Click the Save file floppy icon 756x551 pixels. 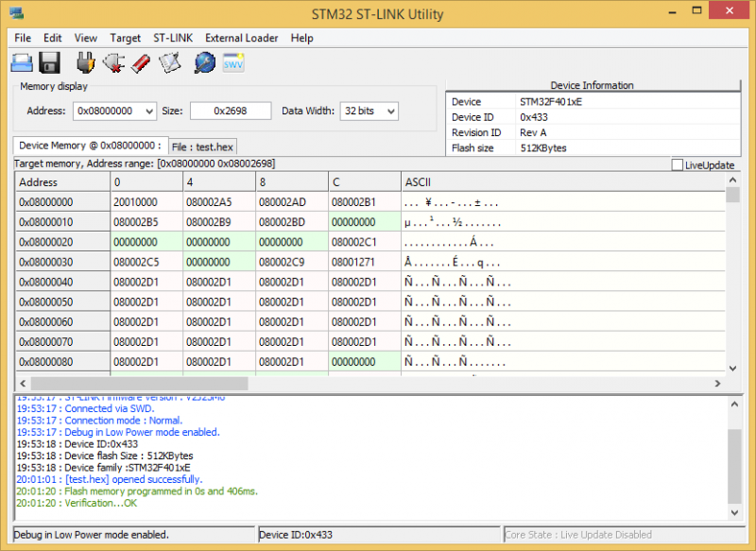pos(49,62)
